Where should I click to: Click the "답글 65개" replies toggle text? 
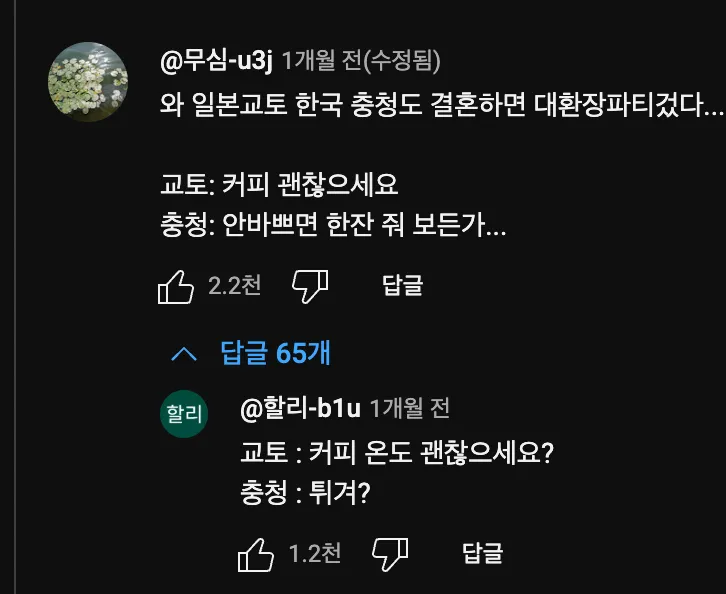(x=275, y=353)
